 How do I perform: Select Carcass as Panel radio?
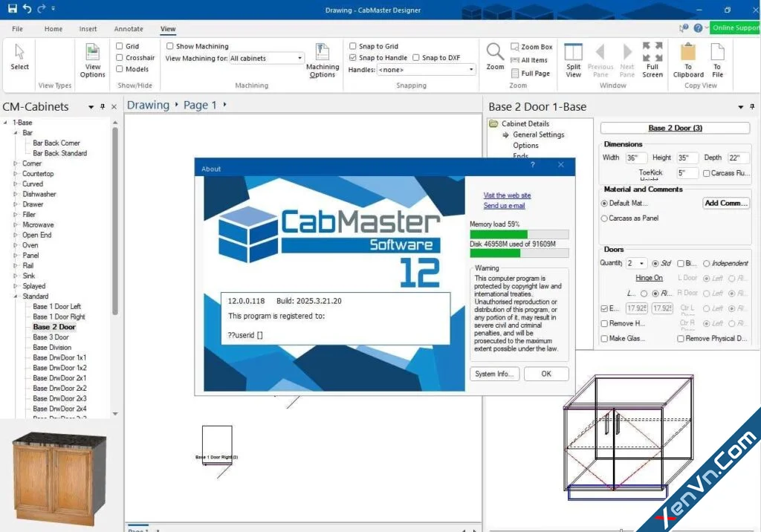click(604, 218)
